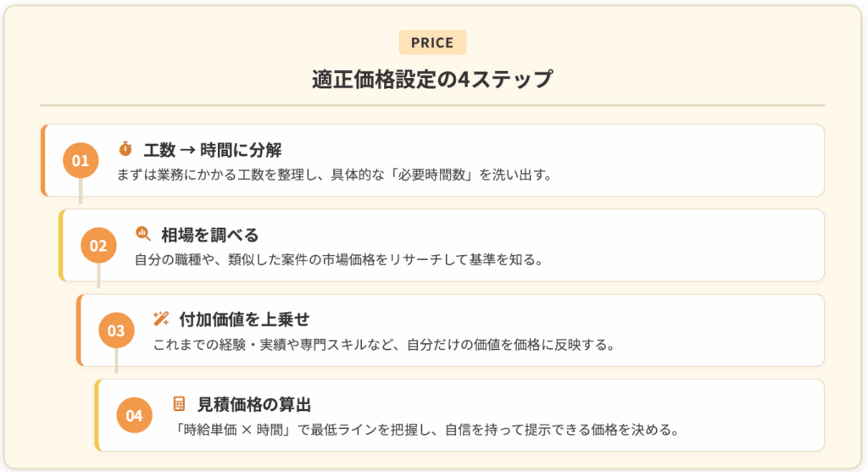Click the heading 適正価格設定の4ステップ
Image resolution: width=868 pixels, height=472 pixels.
tap(432, 80)
